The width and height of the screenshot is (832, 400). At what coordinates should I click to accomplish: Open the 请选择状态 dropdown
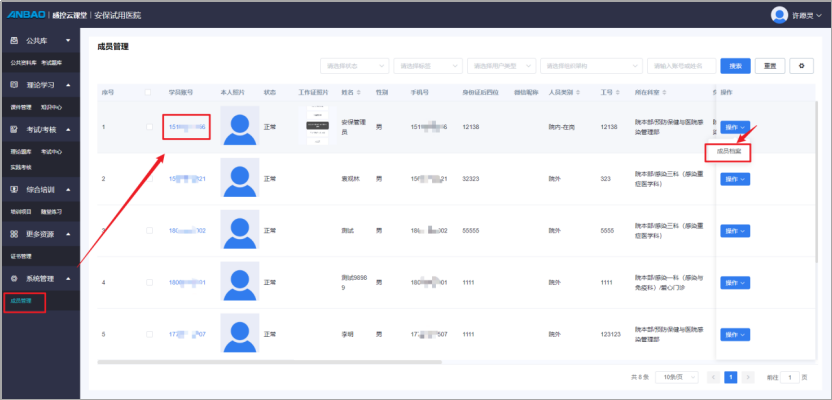point(354,66)
